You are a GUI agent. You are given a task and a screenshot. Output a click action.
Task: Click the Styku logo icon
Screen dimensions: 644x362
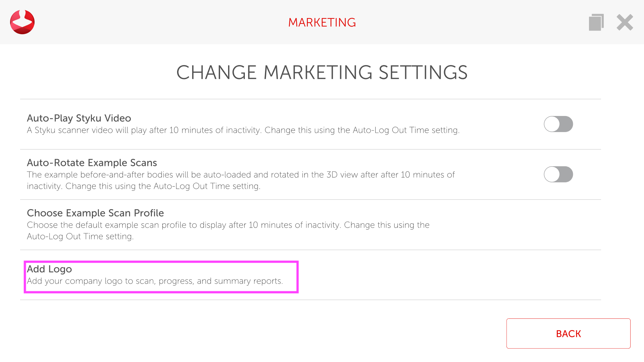pyautogui.click(x=22, y=22)
